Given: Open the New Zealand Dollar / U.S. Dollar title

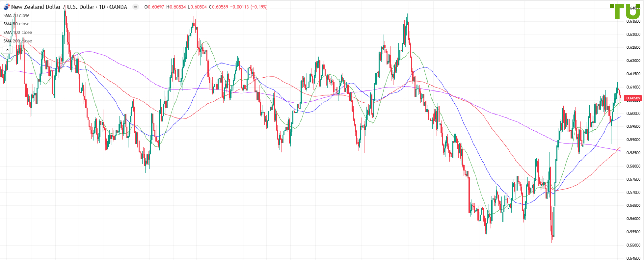Looking at the screenshot, I should point(69,7).
